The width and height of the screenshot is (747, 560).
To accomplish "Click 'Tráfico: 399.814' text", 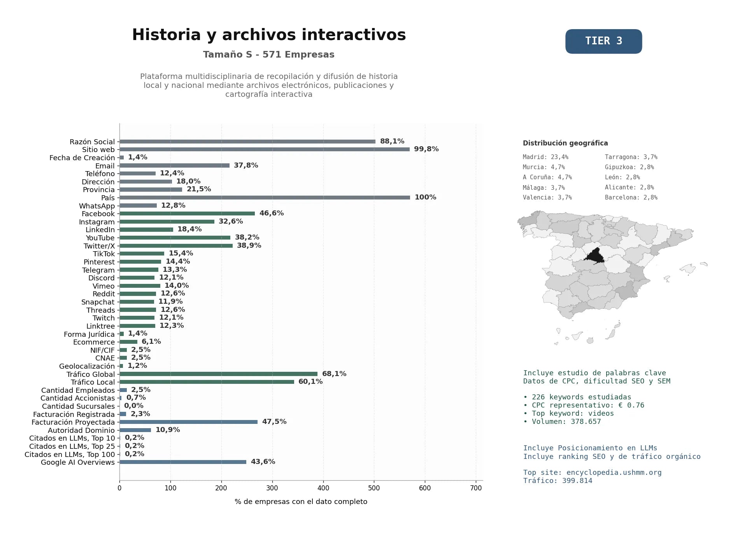I will [558, 481].
